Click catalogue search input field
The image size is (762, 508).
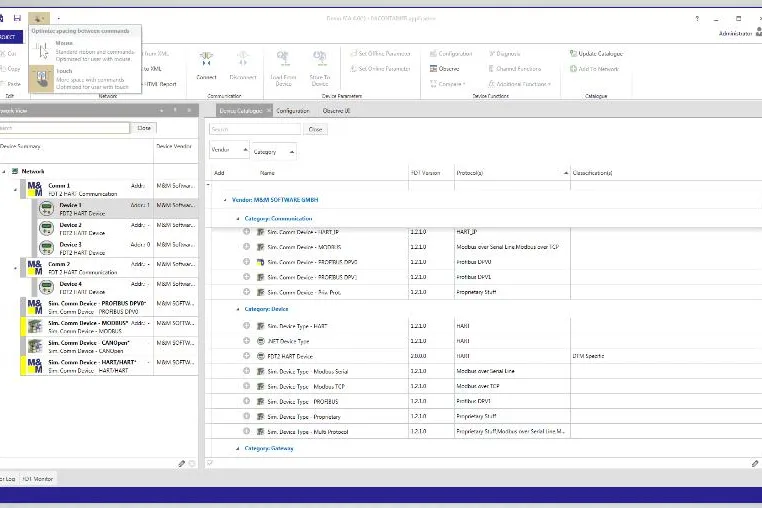pos(255,129)
